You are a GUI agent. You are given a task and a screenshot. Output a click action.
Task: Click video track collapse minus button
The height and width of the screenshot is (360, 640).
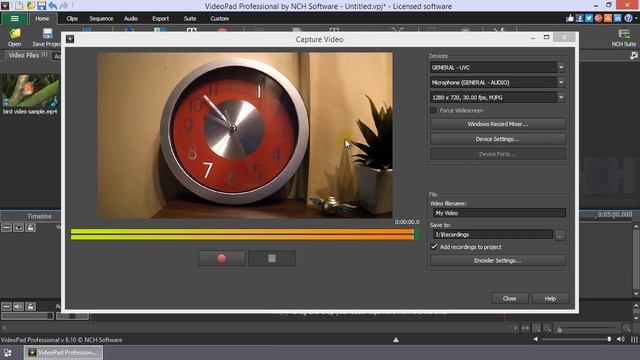click(x=7, y=228)
